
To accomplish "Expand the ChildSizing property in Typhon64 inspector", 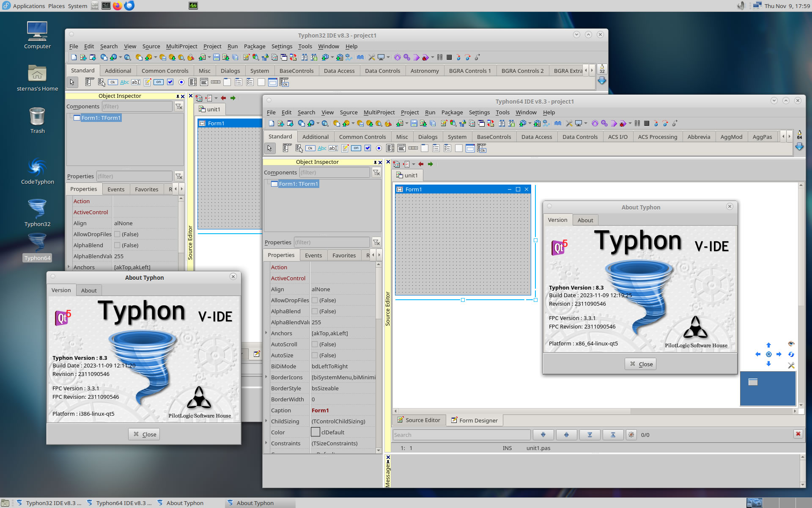I will click(266, 421).
